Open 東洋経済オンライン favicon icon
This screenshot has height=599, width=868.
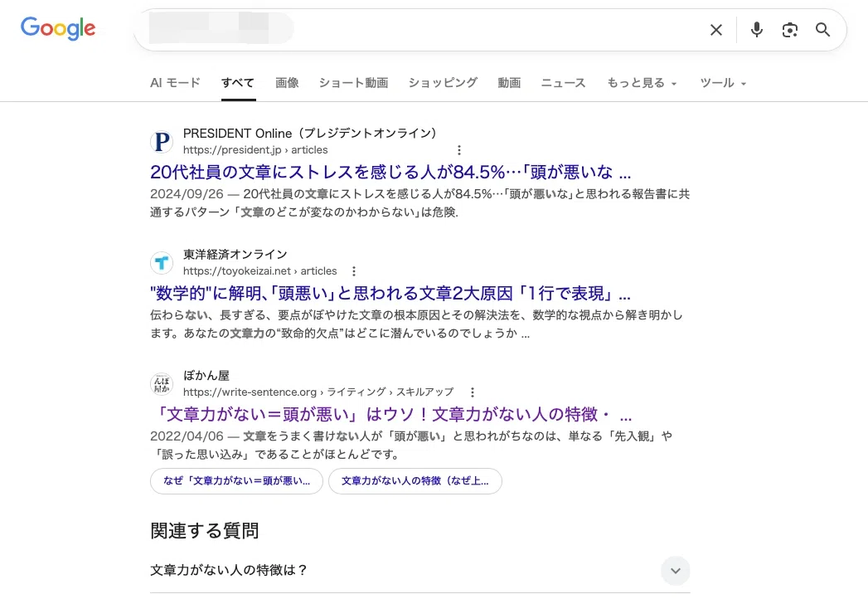162,263
